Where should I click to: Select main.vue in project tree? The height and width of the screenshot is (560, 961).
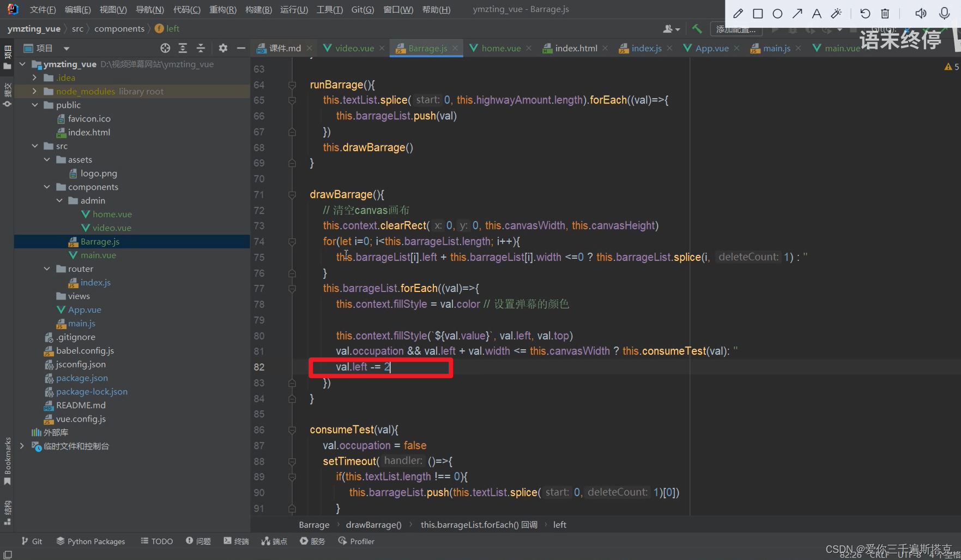(x=98, y=255)
